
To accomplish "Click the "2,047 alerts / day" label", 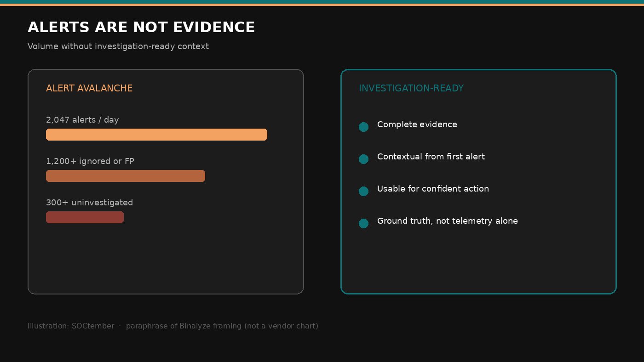I will click(82, 120).
